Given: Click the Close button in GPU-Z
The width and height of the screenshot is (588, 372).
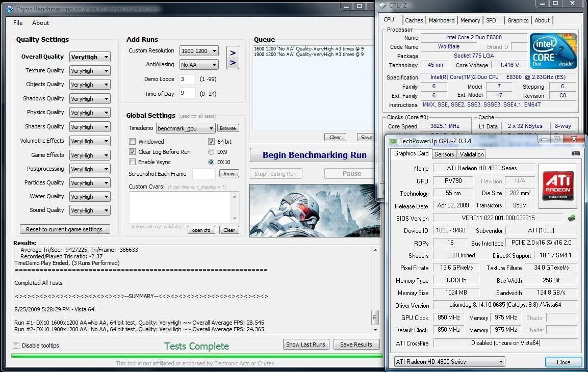Looking at the screenshot, I should (x=563, y=362).
